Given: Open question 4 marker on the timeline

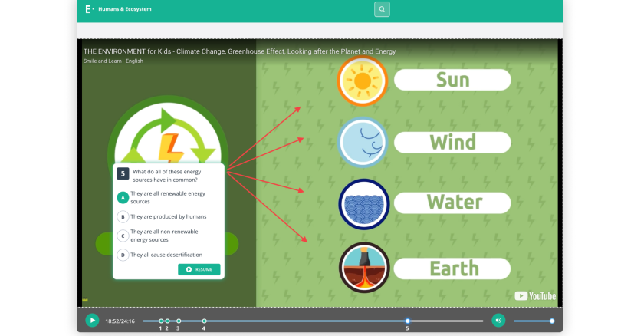Looking at the screenshot, I should coord(204,321).
